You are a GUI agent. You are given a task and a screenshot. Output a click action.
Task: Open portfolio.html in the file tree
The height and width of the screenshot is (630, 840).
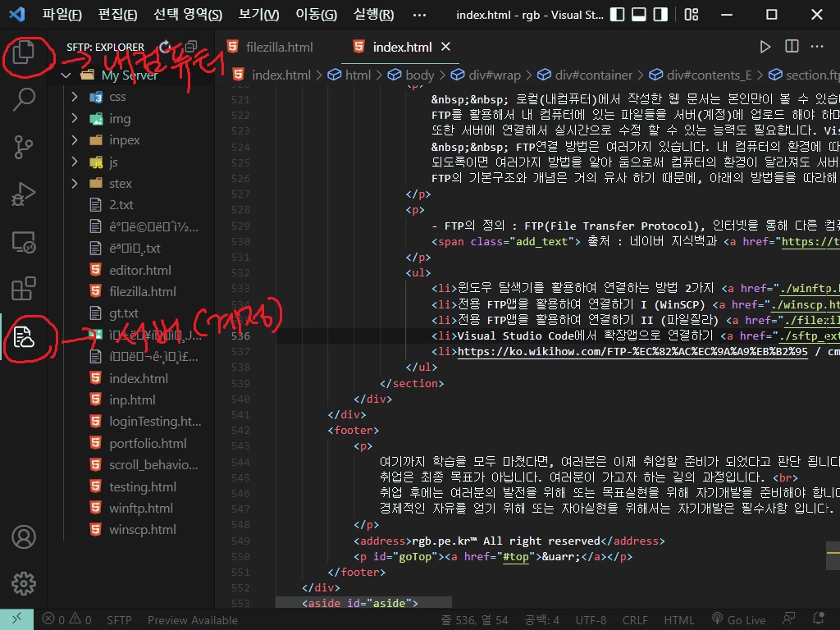[148, 443]
